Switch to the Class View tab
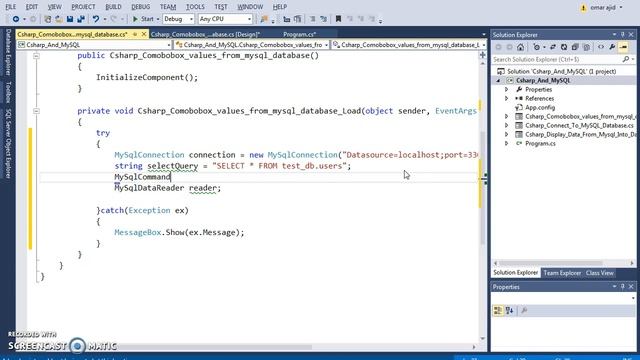Screen dimensions: 640x360 click(x=600, y=273)
